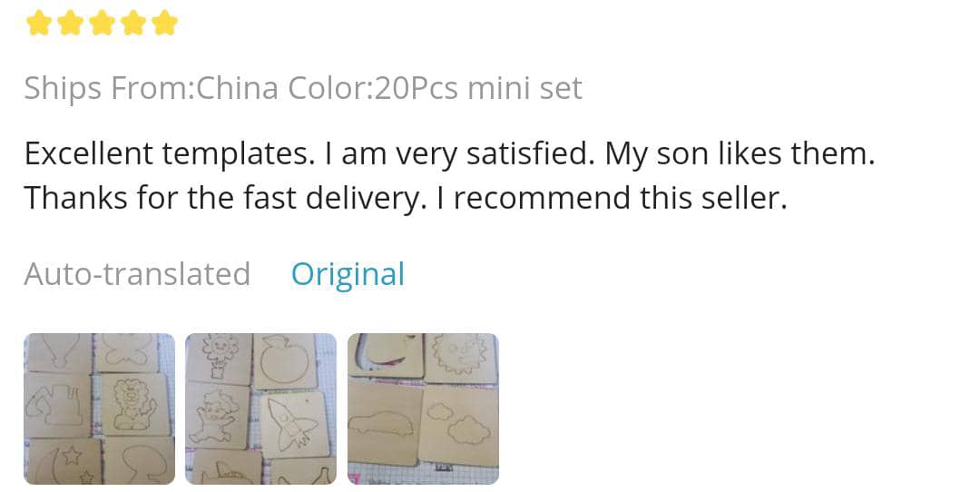This screenshot has width=980, height=492.
Task: Show the Original review text
Action: (x=348, y=274)
